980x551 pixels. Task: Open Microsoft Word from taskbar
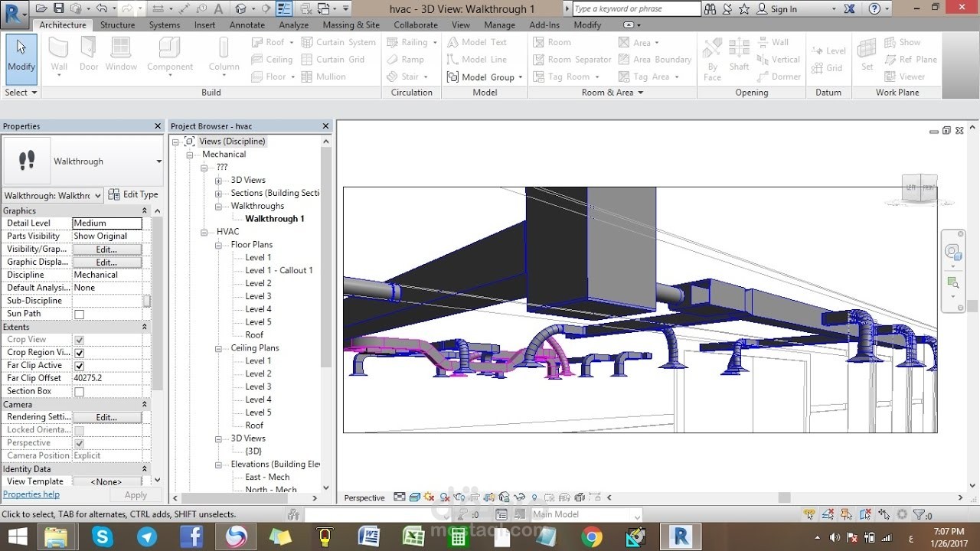click(x=369, y=536)
